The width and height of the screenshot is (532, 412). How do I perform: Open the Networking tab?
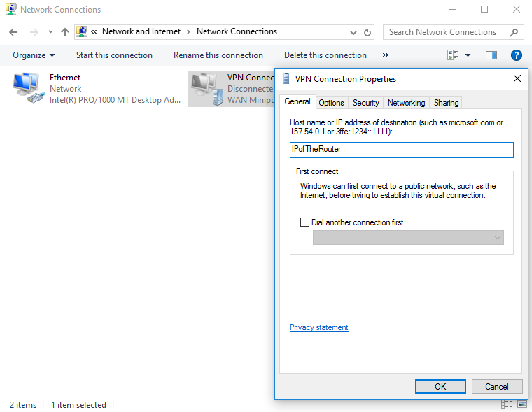pyautogui.click(x=406, y=103)
